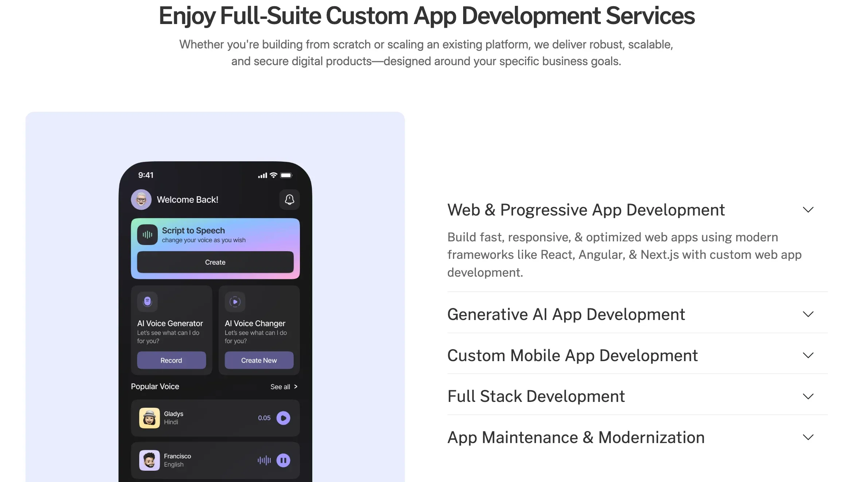Click the Francisco name label
Viewport: 868px width, 482px height.
pyautogui.click(x=177, y=456)
